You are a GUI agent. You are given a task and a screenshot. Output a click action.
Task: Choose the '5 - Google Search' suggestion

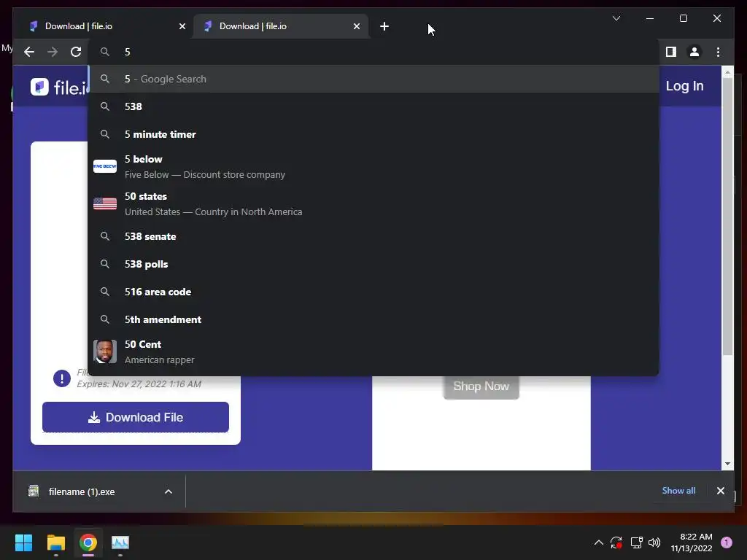(373, 79)
